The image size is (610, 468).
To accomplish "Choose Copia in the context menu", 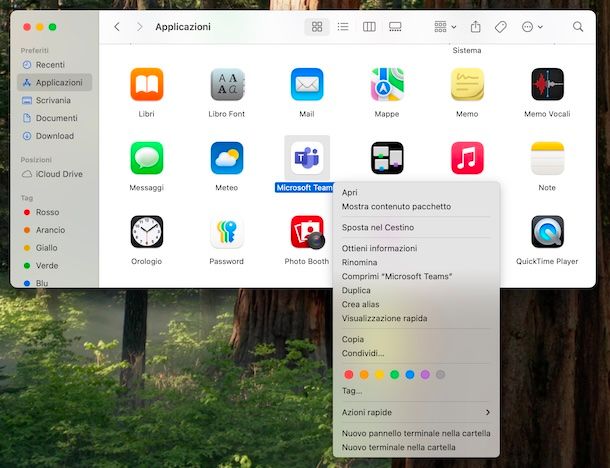I will [x=416, y=340].
